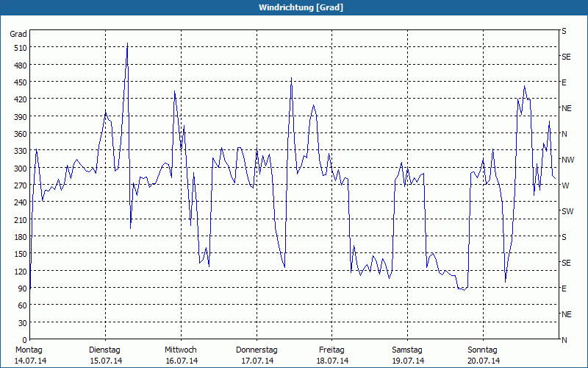
Task: Click the y-axis origin value 0
Action: click(x=25, y=340)
